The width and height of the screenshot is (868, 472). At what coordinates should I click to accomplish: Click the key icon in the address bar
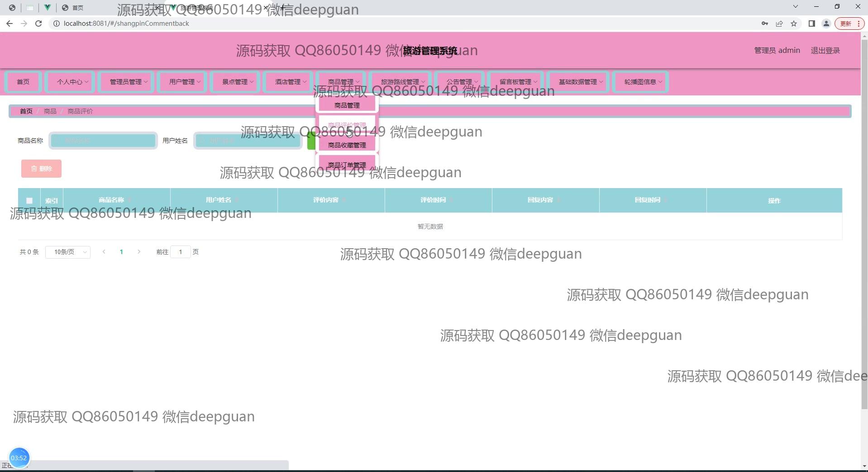point(765,24)
